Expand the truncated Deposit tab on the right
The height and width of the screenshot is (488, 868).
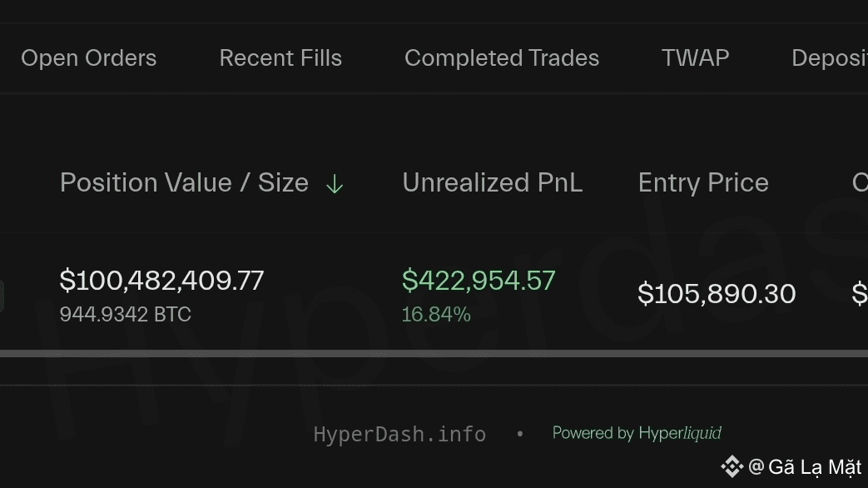click(x=829, y=58)
